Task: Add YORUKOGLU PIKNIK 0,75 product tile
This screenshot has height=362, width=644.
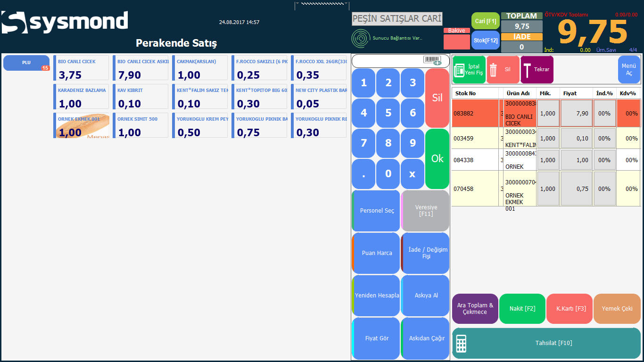Action: tap(259, 125)
